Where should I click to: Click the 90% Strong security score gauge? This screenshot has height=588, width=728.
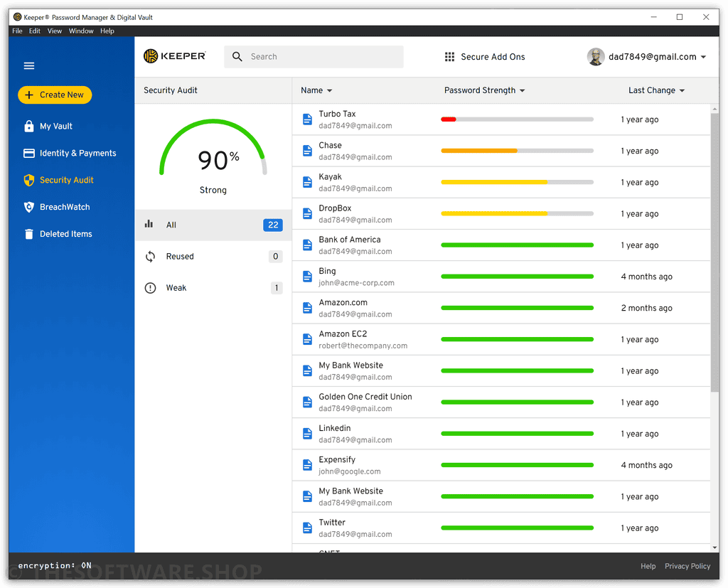[x=213, y=156]
